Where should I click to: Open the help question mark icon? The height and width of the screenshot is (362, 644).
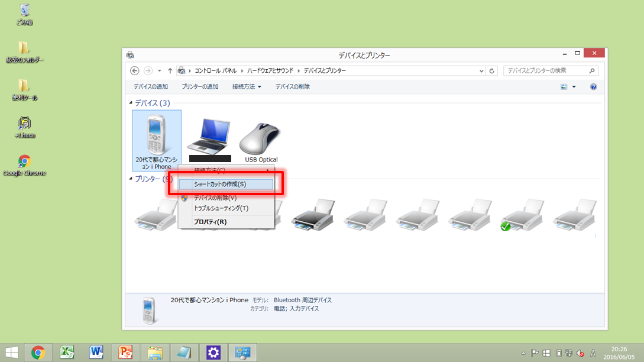click(593, 87)
